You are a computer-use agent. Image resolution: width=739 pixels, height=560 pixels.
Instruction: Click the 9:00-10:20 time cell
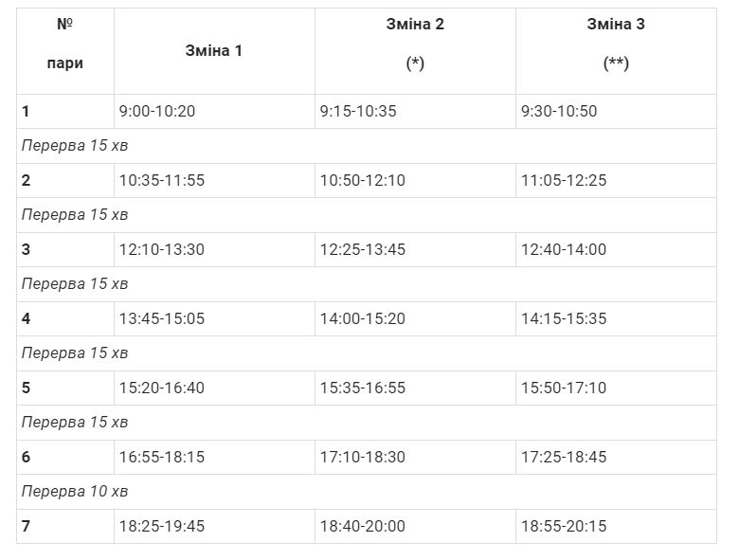tap(157, 112)
